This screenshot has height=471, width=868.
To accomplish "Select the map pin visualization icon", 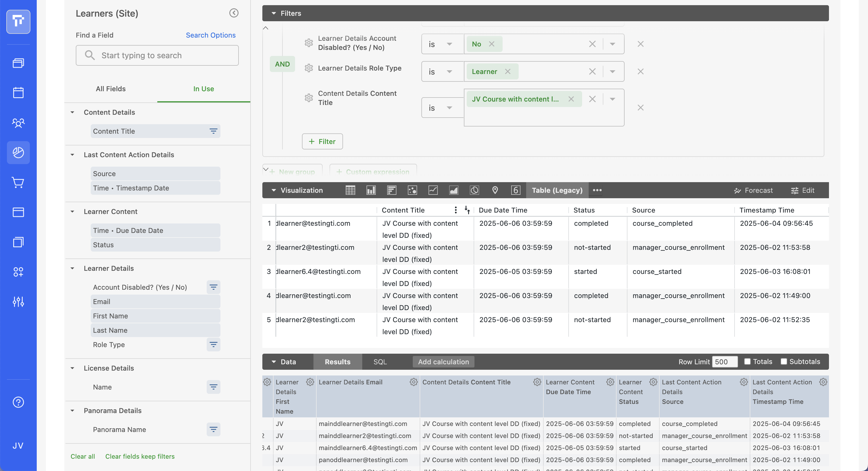I will pos(495,190).
